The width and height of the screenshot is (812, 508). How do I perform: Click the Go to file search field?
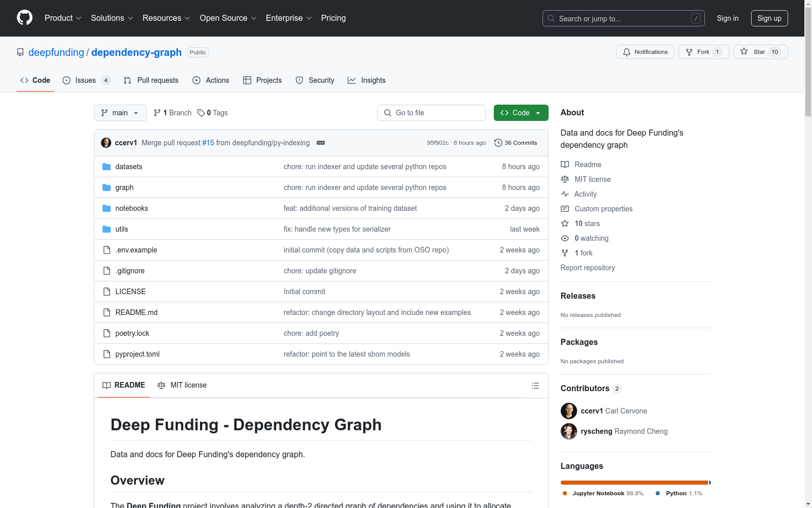(431, 113)
